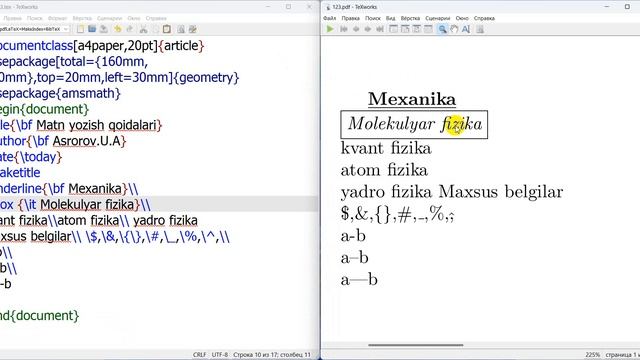Viewport: 640px width, 360px height.
Task: Open the Справка menu in PDF window
Action: [x=484, y=18]
